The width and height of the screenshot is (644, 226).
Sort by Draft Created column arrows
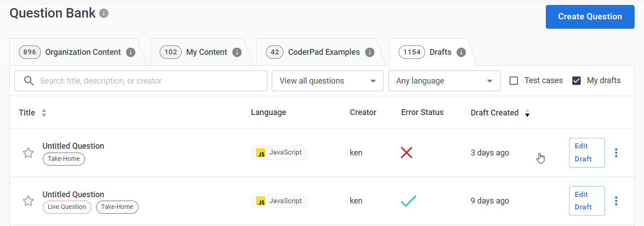(x=527, y=113)
